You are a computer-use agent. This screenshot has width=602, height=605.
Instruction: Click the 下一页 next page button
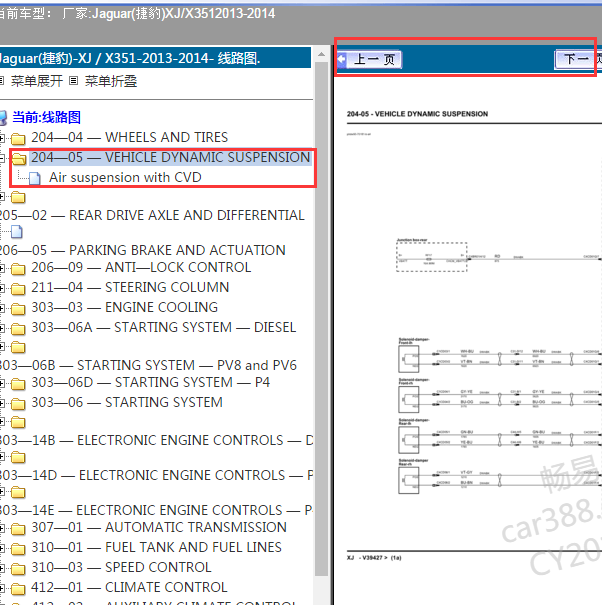click(x=578, y=59)
